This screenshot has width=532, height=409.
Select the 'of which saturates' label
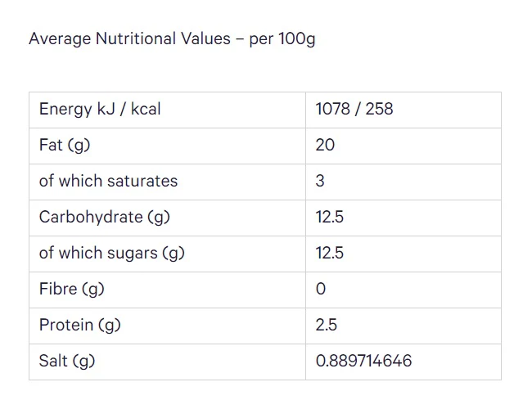[108, 181]
